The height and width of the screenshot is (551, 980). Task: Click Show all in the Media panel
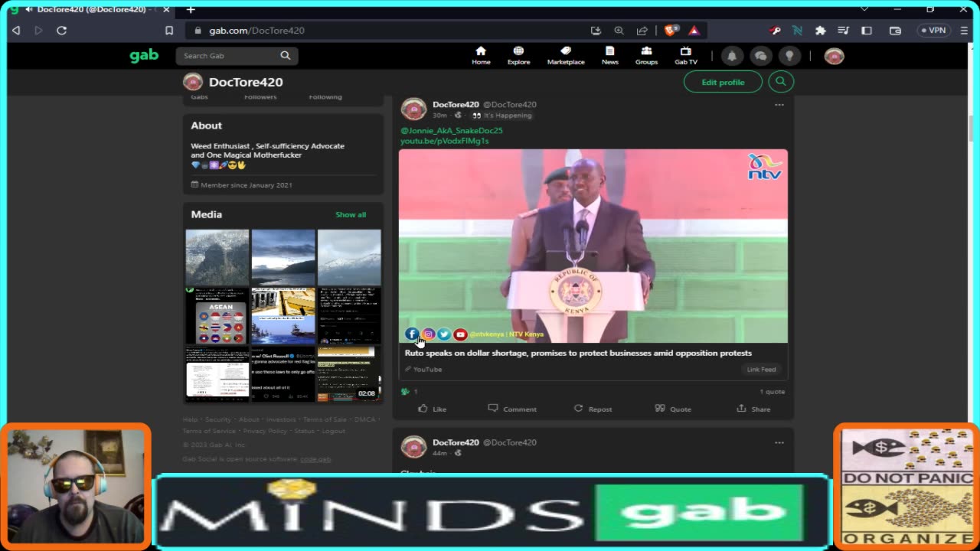pyautogui.click(x=351, y=215)
